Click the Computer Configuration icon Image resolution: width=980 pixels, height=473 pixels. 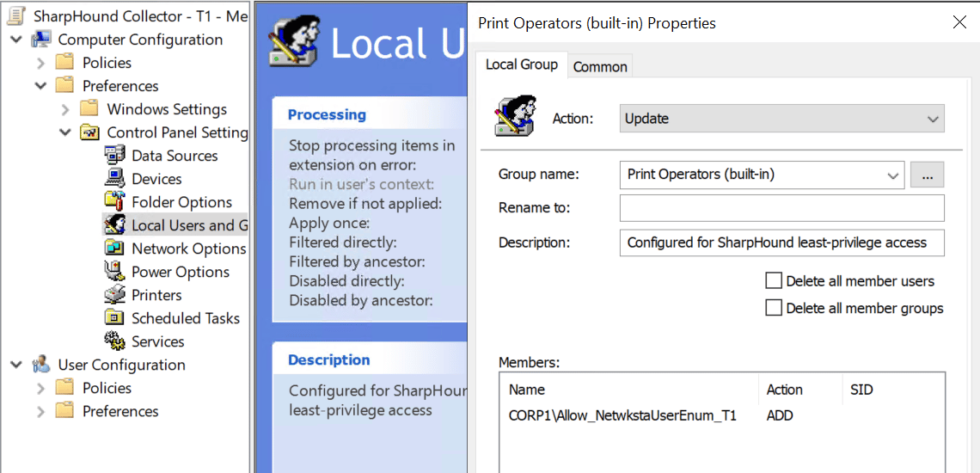[x=41, y=40]
